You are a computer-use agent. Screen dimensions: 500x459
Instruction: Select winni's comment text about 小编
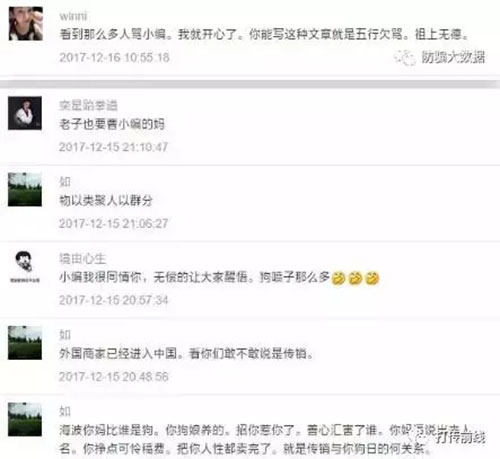tap(264, 34)
